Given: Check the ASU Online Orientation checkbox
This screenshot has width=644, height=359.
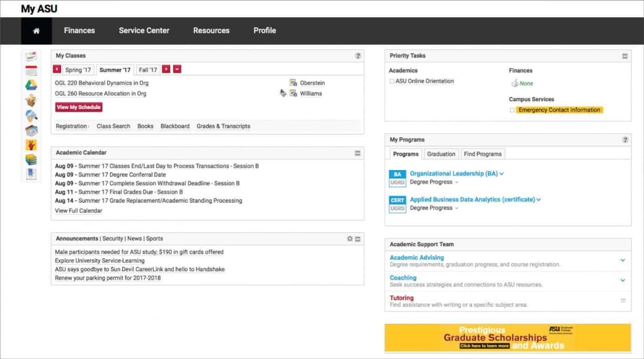Looking at the screenshot, I should point(391,81).
